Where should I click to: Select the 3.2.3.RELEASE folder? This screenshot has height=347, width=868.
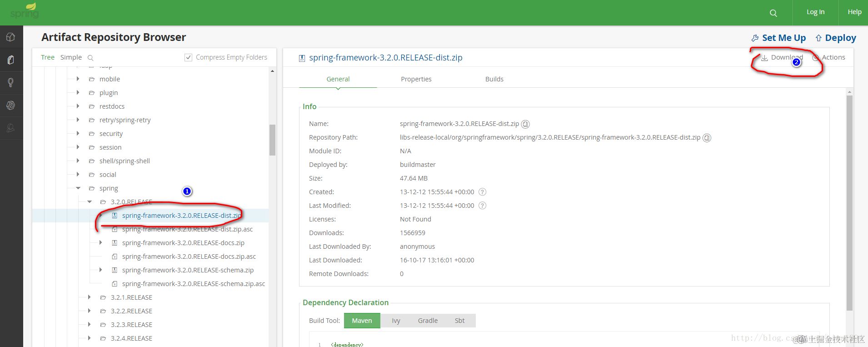[x=131, y=325]
